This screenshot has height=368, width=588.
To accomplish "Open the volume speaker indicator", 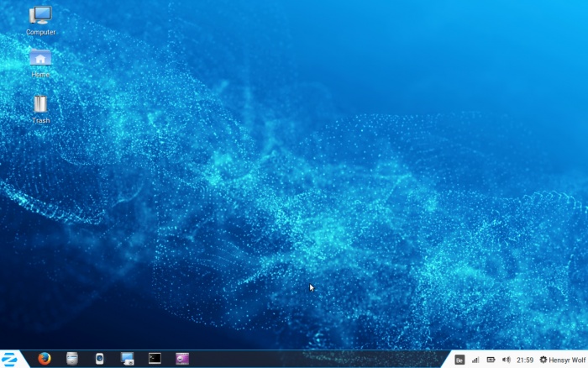I will pyautogui.click(x=506, y=360).
